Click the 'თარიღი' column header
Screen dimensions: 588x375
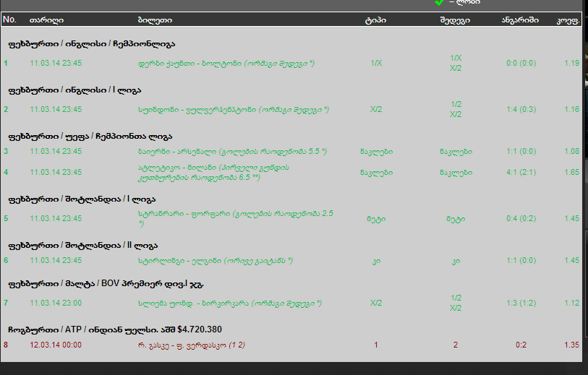coord(46,20)
